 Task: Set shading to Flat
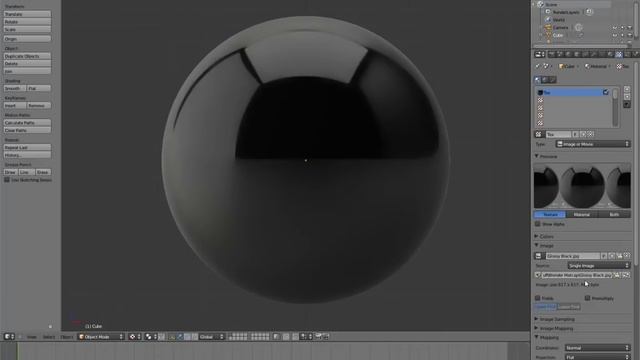[x=39, y=88]
